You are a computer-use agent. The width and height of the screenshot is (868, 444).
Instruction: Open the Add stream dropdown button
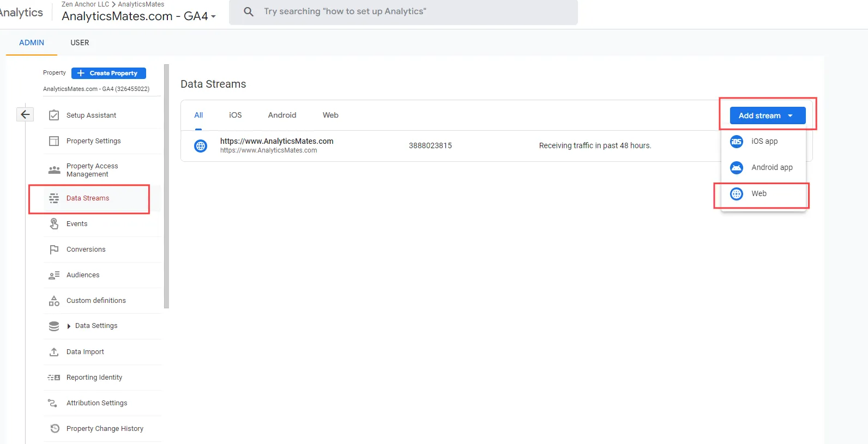pos(768,115)
